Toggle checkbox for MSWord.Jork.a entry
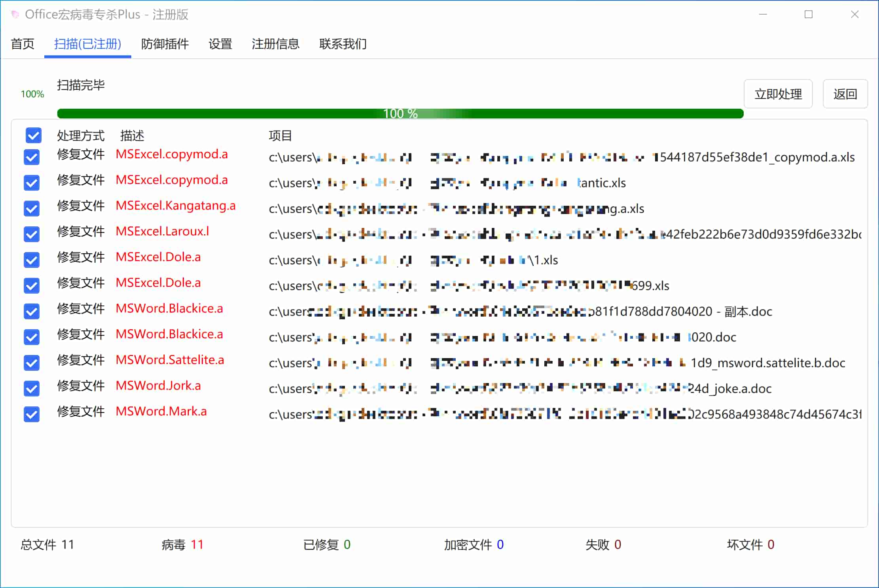 tap(32, 389)
